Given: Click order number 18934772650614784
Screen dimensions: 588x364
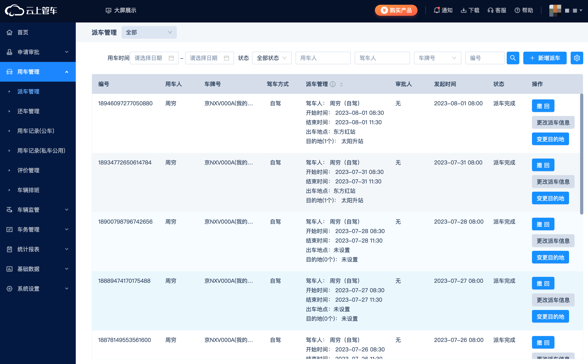Looking at the screenshot, I should (125, 163).
